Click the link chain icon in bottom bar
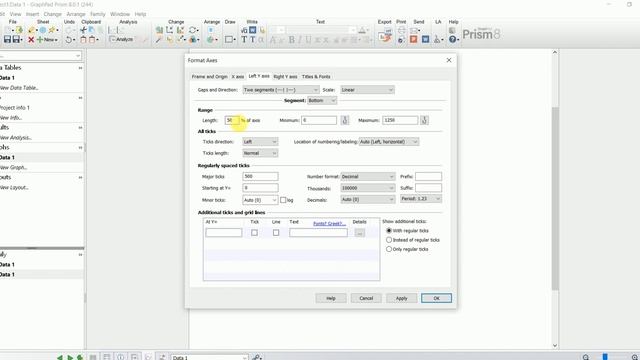The width and height of the screenshot is (640, 360). coord(257,357)
